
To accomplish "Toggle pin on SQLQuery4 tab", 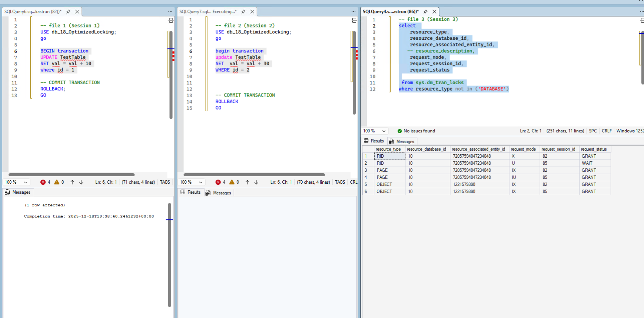I will 425,12.
